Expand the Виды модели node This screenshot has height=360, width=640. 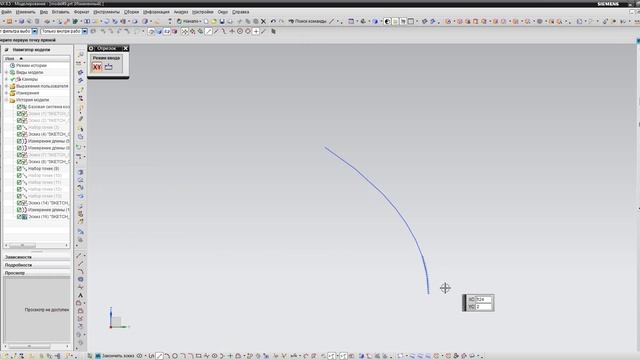point(6,72)
